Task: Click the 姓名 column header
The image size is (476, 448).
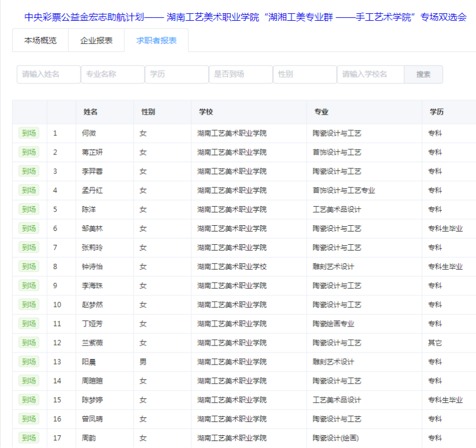Action: pyautogui.click(x=90, y=112)
